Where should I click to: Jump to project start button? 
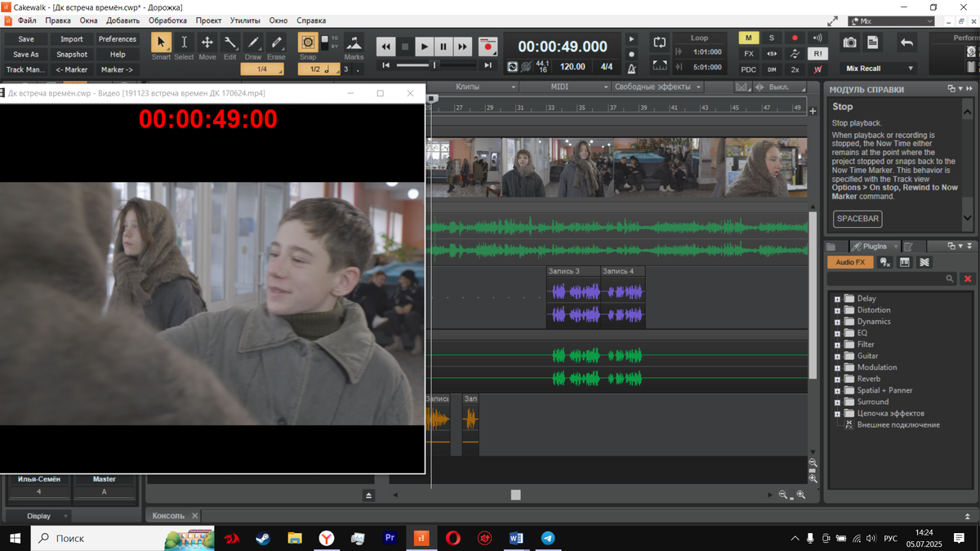(386, 65)
